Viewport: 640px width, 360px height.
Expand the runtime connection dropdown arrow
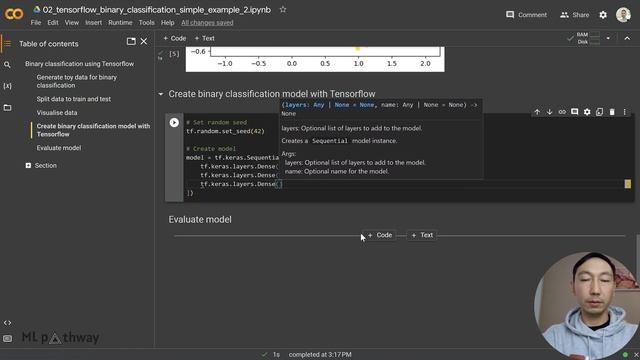(x=608, y=38)
